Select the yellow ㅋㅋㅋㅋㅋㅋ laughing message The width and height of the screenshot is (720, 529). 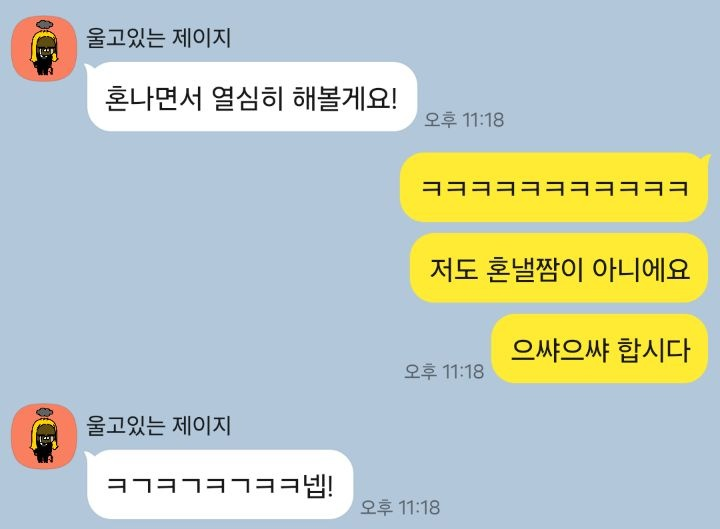click(x=554, y=187)
